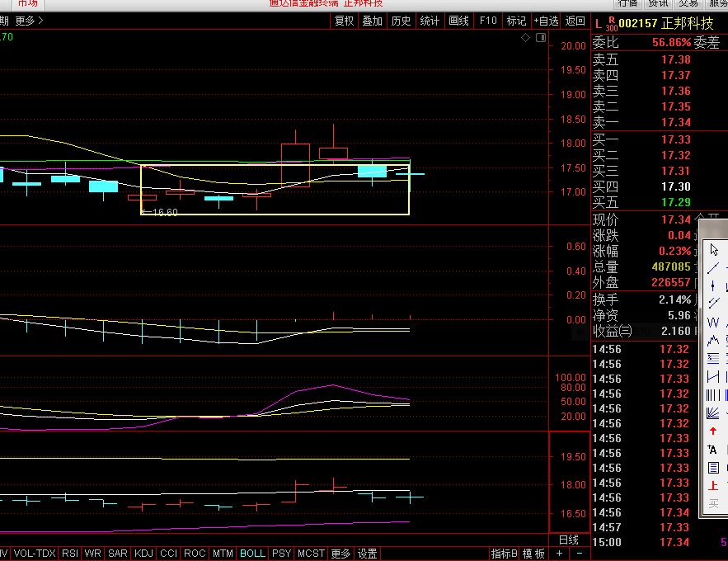Select the grey 买 marker tool
Screen dimensions: 728x561
(713, 504)
